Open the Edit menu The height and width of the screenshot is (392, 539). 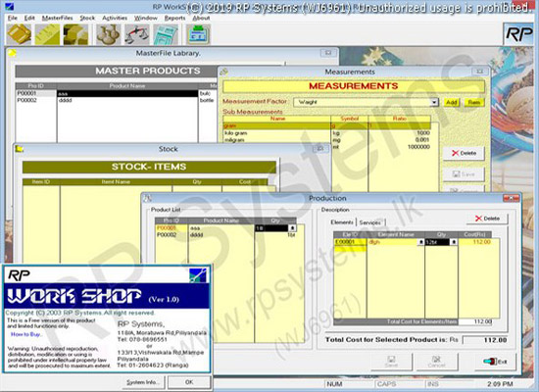[x=29, y=18]
